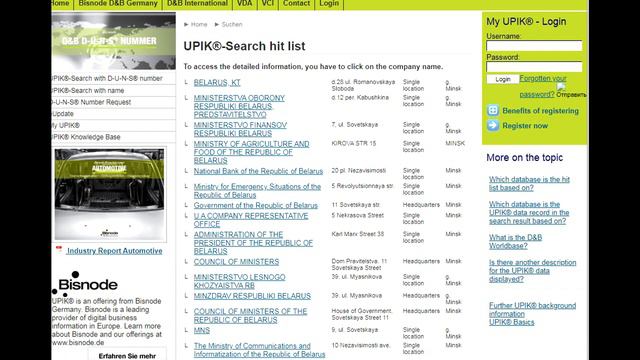Image resolution: width=640 pixels, height=360 pixels.
Task: Click the Benefits of registering icon
Action: [493, 110]
